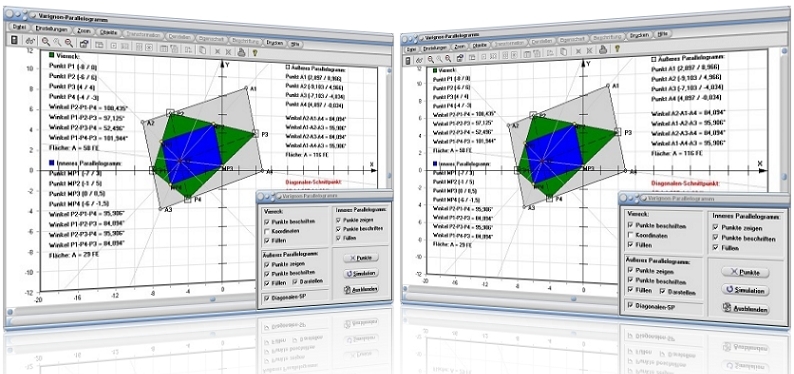Screen dimensions: 794x374
Task: Open the calculator icon in right window toolbar
Action: click(408, 60)
